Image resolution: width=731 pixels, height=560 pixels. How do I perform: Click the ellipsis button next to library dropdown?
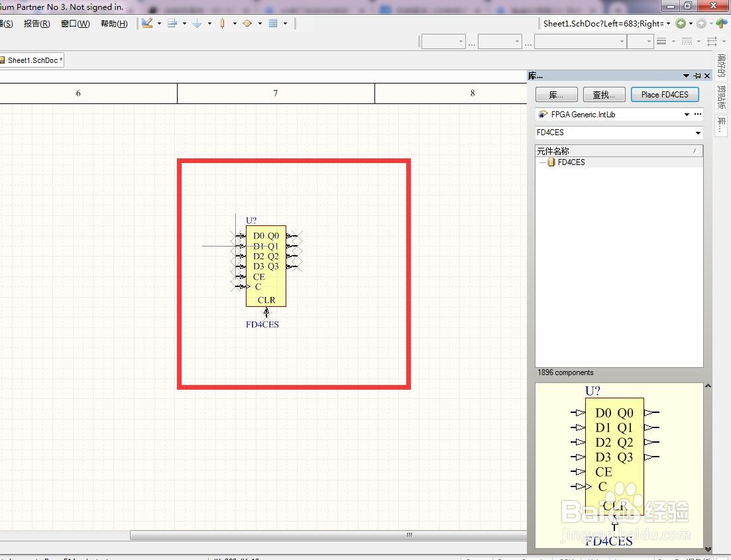(x=698, y=114)
